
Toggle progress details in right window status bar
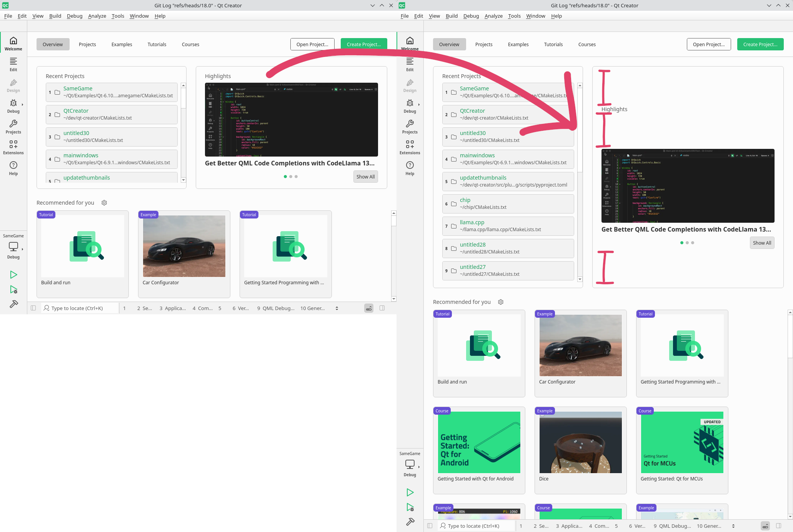tap(765, 526)
